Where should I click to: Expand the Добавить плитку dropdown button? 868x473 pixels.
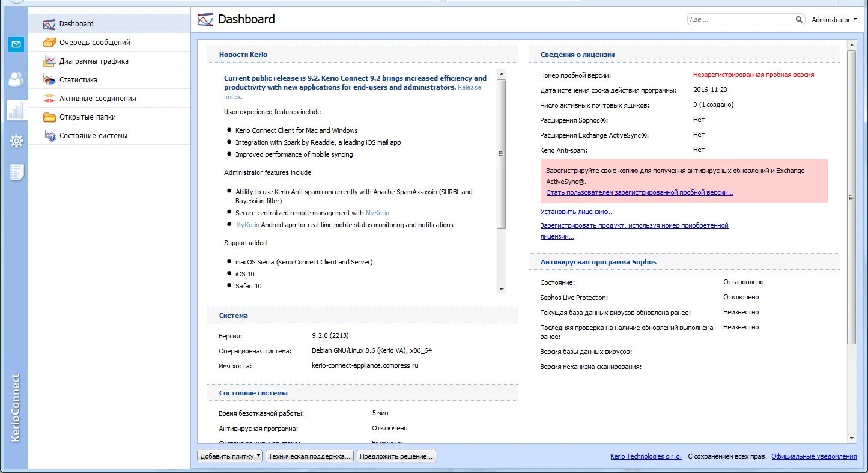tap(230, 456)
